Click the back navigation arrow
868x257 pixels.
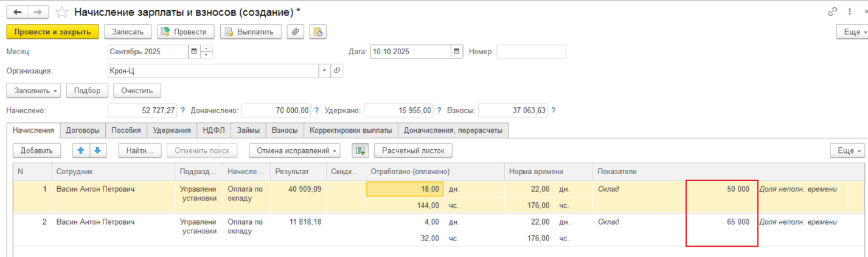[17, 12]
